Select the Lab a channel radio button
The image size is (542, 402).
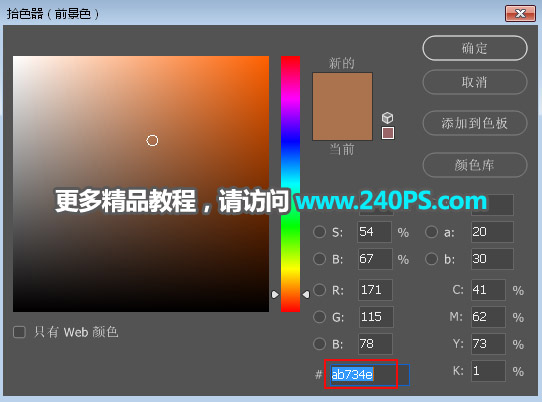click(431, 232)
